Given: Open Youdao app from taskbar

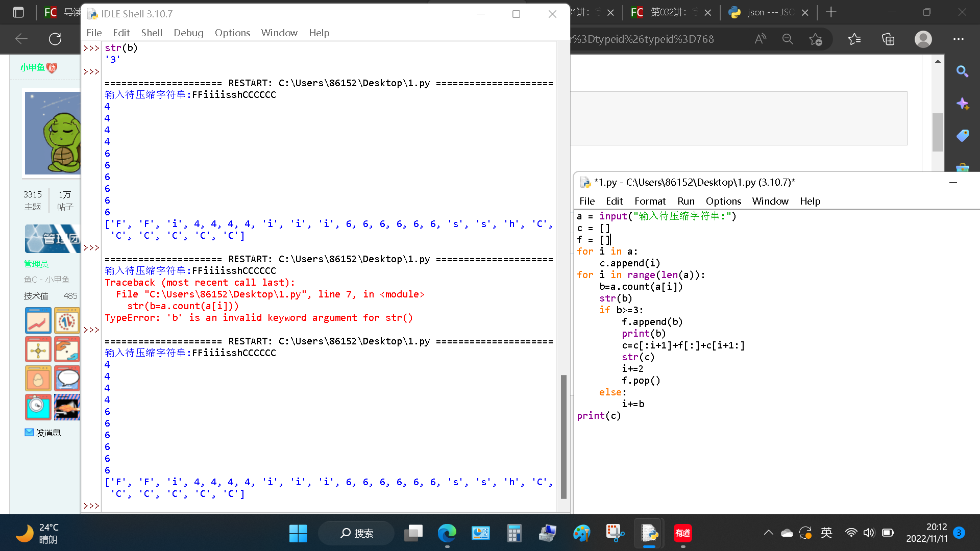Looking at the screenshot, I should (682, 533).
